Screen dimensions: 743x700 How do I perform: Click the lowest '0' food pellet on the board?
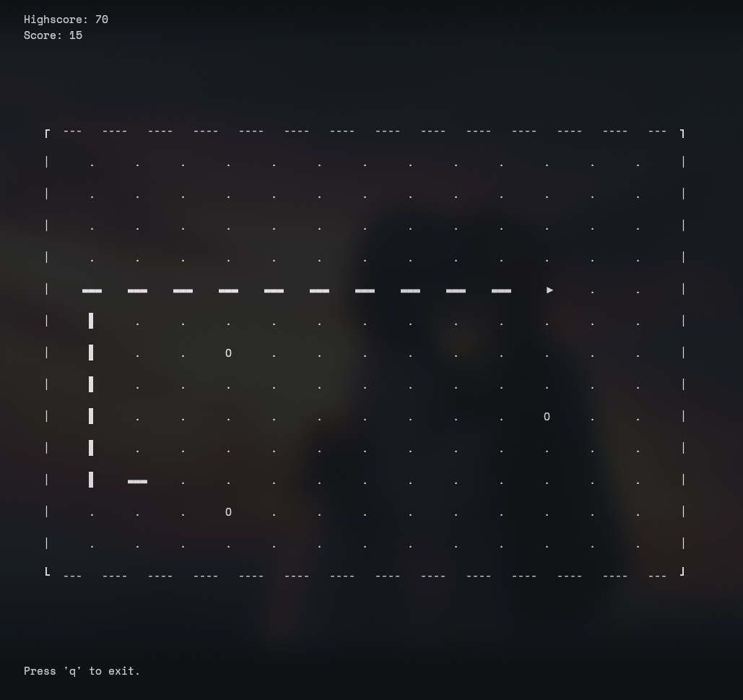[x=228, y=512]
